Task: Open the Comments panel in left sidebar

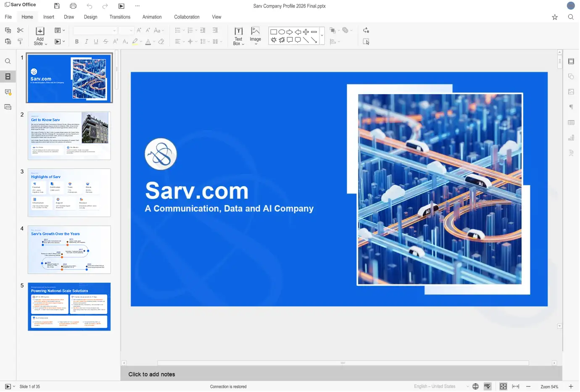Action: pos(8,92)
